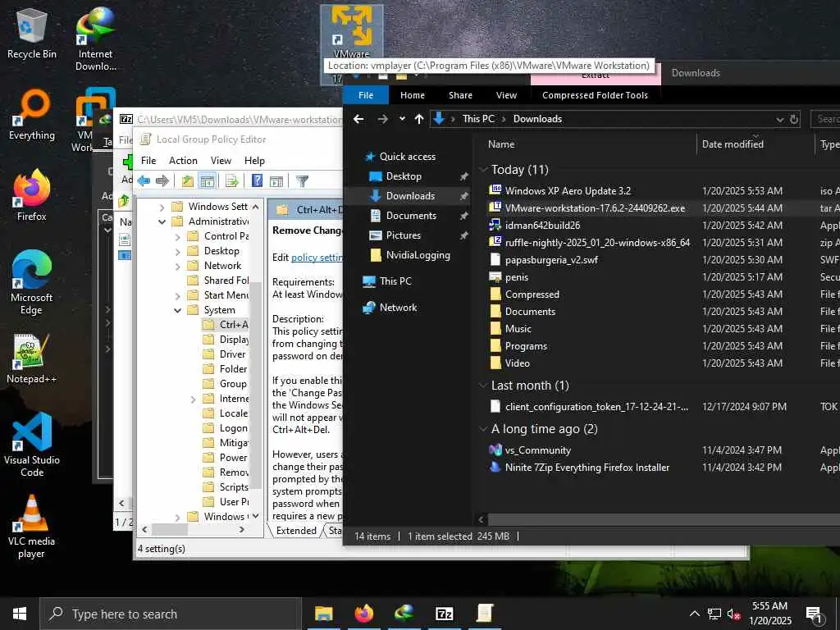The image size is (840, 630).
Task: Collapse the System tree node
Action: pyautogui.click(x=177, y=310)
